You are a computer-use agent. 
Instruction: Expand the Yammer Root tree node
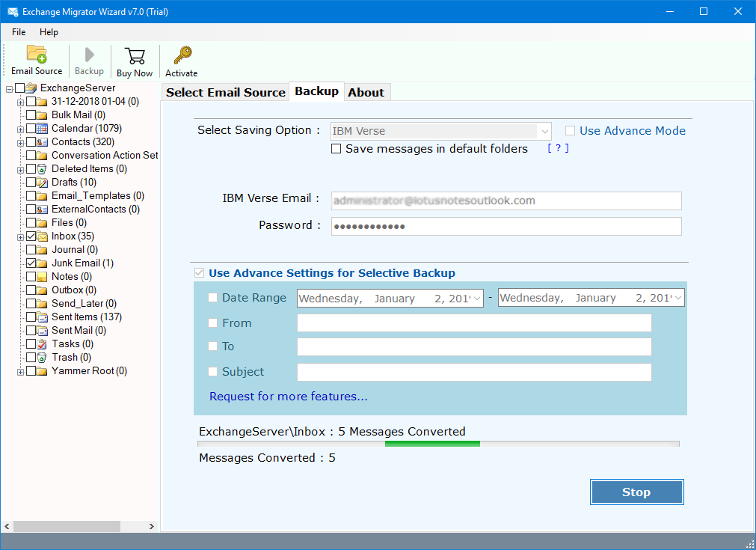[20, 372]
